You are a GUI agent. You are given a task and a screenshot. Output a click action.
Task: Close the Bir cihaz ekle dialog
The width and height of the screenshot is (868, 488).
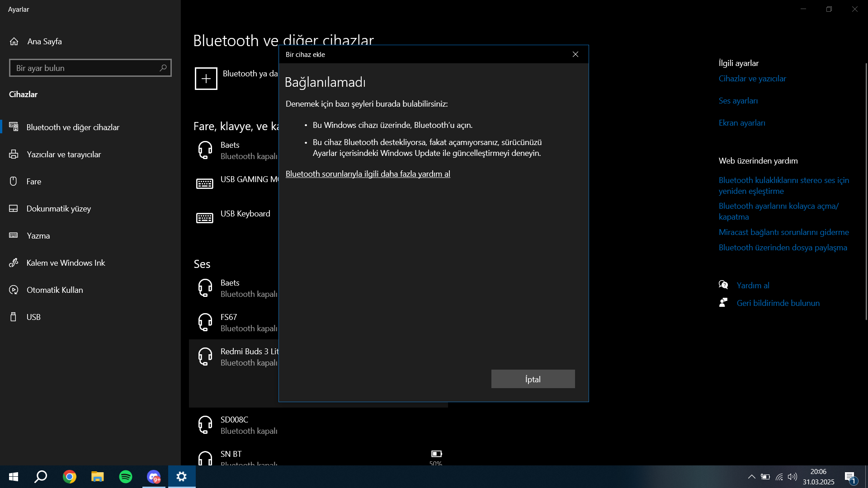[575, 54]
